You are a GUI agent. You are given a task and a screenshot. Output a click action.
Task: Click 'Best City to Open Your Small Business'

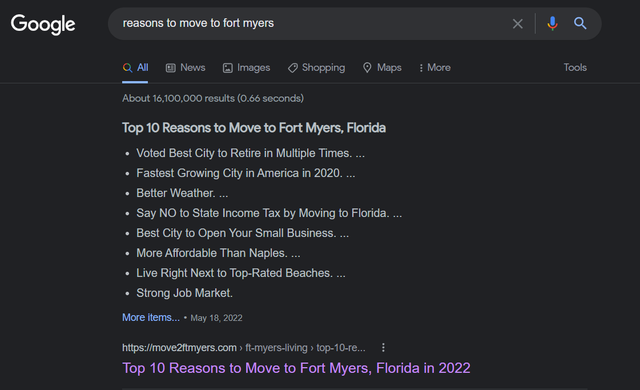[x=242, y=233]
